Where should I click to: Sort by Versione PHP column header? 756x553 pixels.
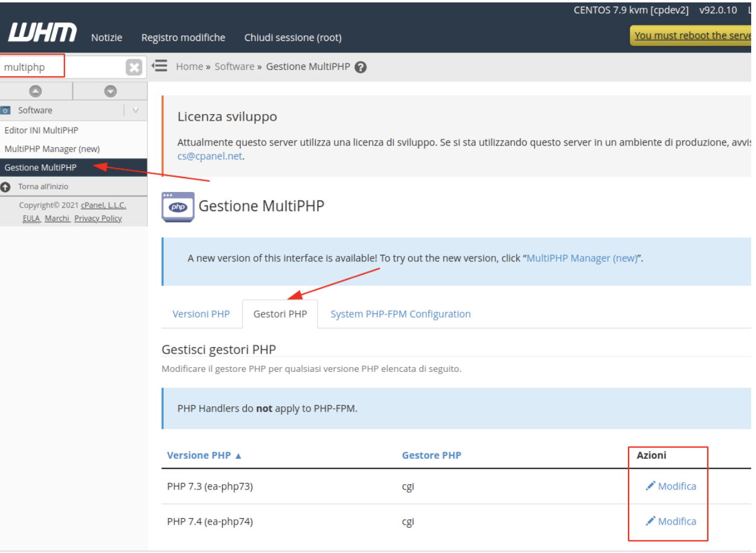tap(199, 455)
